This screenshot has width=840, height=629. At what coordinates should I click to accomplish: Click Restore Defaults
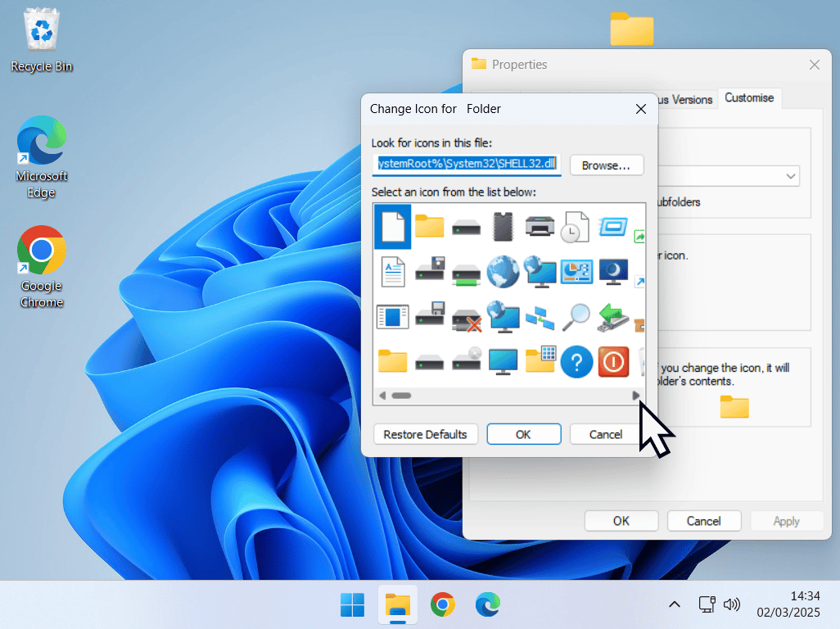(426, 434)
